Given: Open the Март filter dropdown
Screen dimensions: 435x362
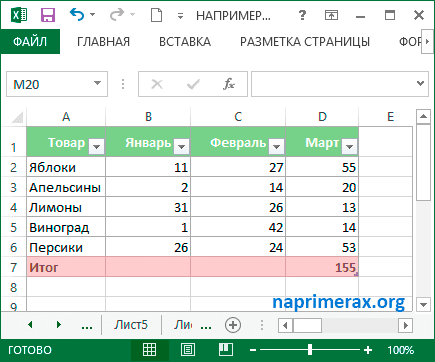Looking at the screenshot, I should [x=350, y=146].
